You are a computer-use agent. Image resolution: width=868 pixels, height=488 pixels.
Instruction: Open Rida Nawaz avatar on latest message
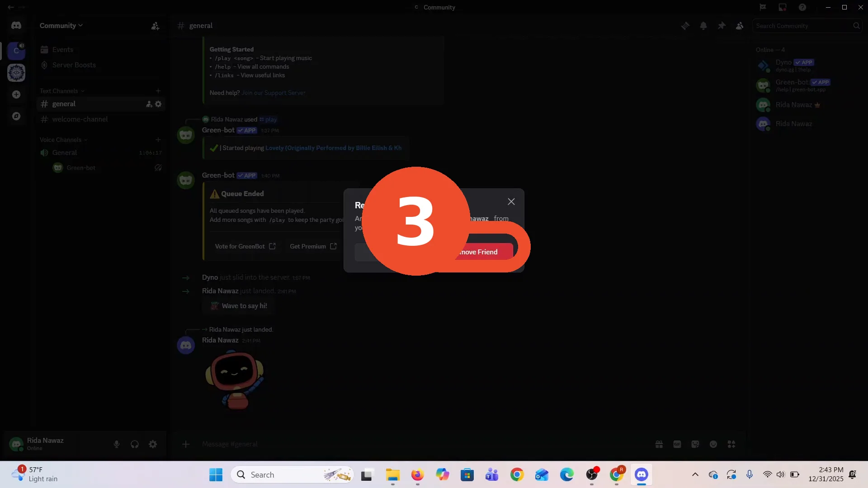click(186, 346)
